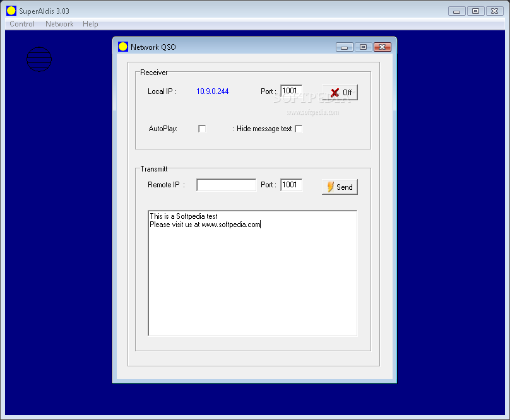Maximize the Network QSO window
Viewport: 510px width, 420px height.
tap(364, 47)
